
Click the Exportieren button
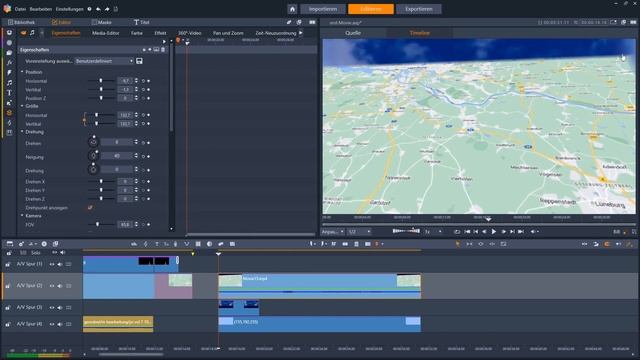click(418, 9)
